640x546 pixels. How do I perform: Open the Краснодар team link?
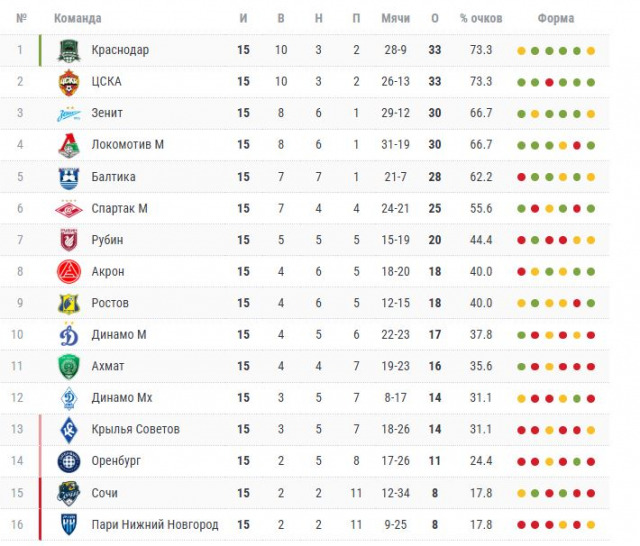pyautogui.click(x=120, y=50)
